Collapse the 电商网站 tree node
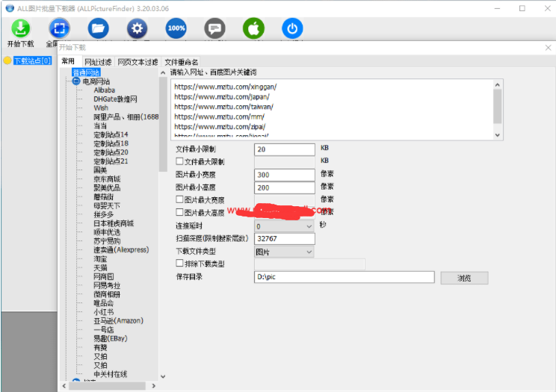This screenshot has height=392, width=556. pos(76,81)
